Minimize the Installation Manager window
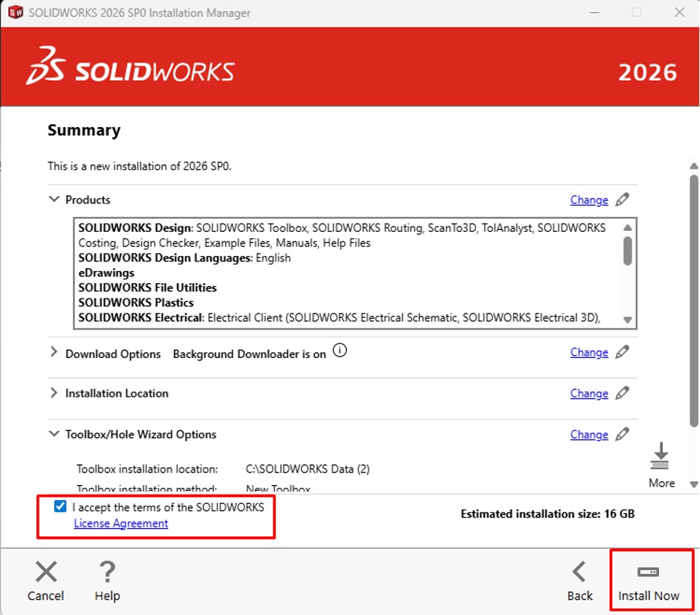 [x=594, y=13]
